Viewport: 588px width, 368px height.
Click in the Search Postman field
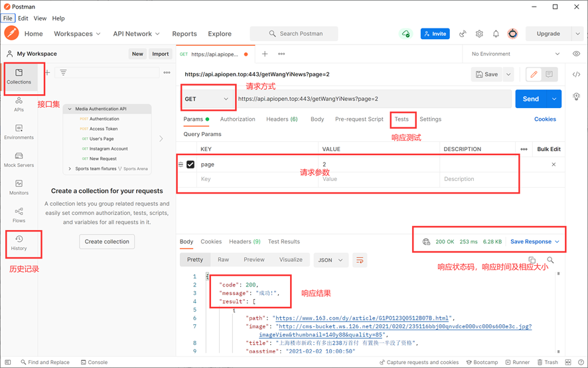294,34
